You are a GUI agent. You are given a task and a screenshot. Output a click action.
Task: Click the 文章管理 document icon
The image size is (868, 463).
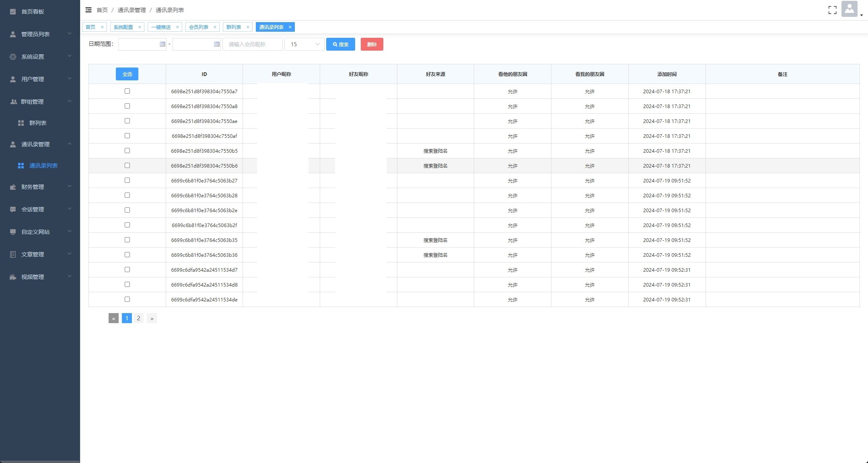coord(13,254)
